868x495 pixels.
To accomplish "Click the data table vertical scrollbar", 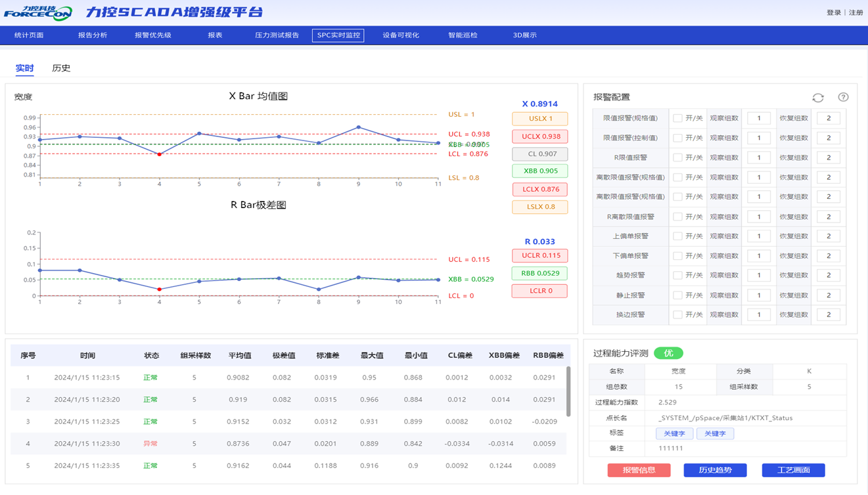I will pos(568,391).
